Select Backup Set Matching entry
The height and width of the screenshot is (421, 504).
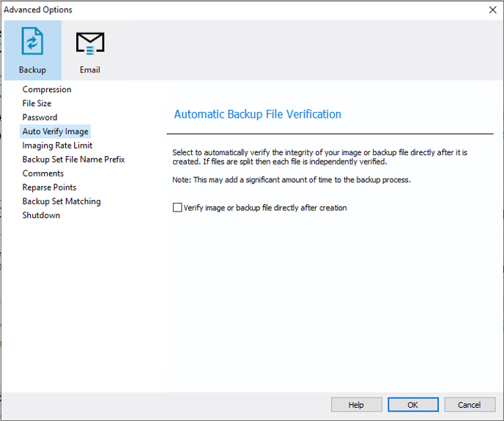click(x=62, y=201)
